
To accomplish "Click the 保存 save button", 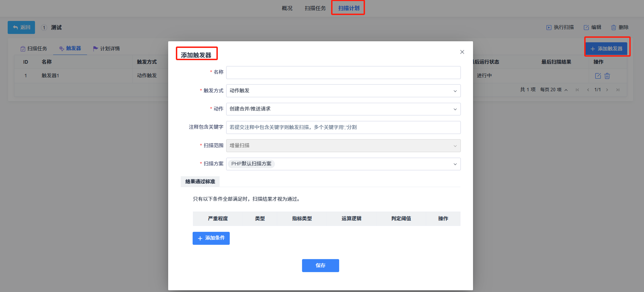I will pos(320,265).
